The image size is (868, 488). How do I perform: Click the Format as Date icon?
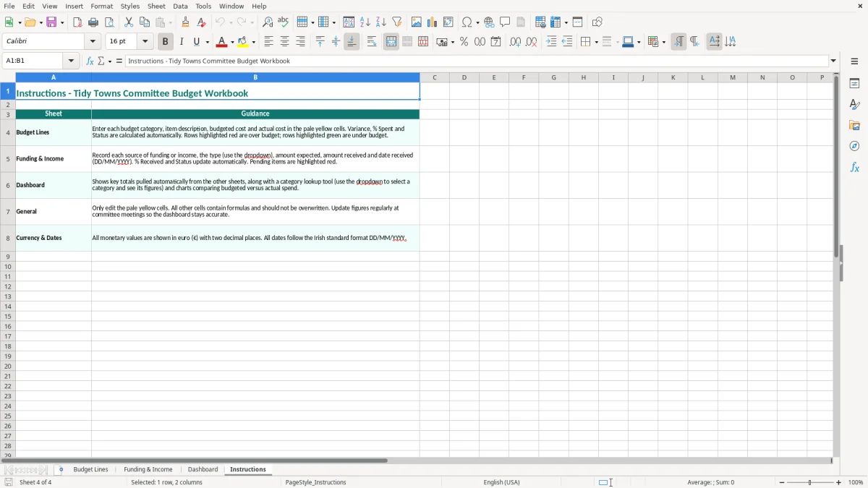[x=496, y=42]
